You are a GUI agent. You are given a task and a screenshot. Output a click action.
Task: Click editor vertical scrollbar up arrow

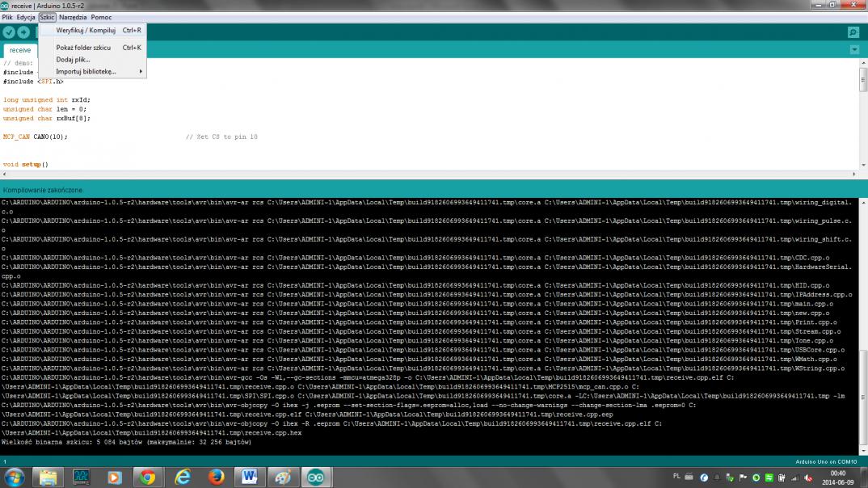(863, 63)
